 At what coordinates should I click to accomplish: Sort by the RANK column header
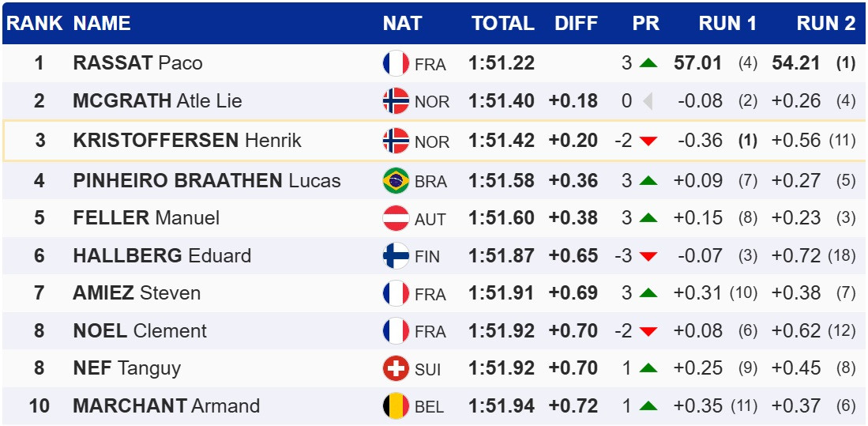tap(34, 24)
